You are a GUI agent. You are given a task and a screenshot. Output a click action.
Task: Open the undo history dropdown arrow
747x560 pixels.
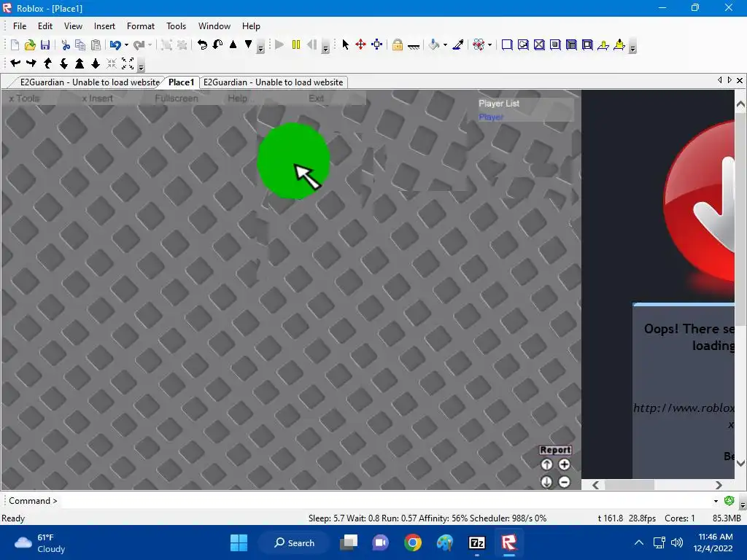click(126, 44)
